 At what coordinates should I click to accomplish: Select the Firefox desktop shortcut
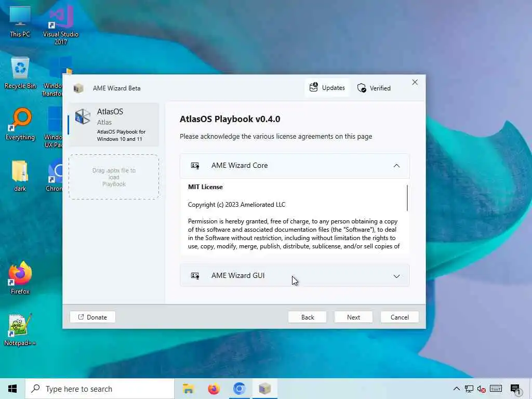[20, 278]
